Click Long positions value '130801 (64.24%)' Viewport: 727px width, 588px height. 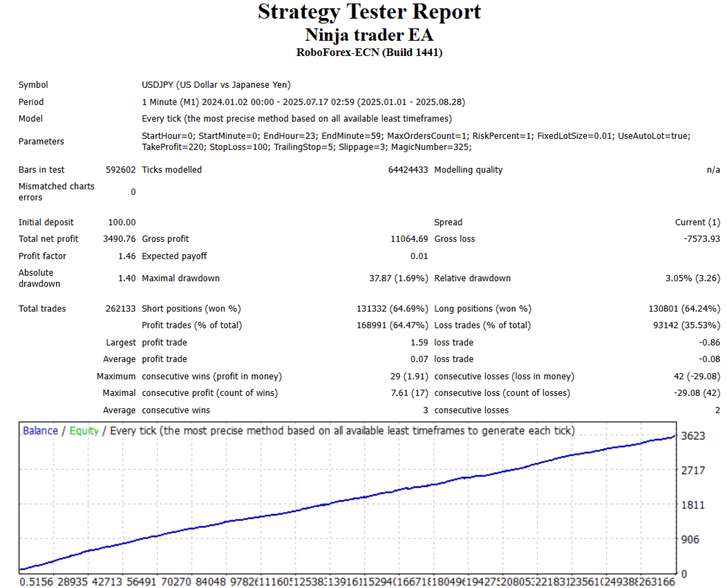coord(684,309)
